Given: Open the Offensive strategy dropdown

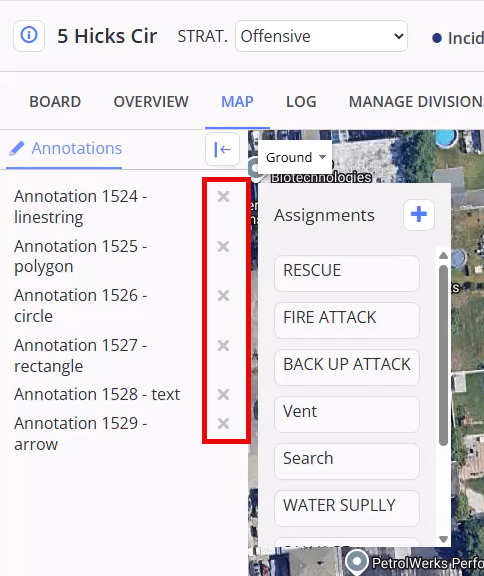Looking at the screenshot, I should (321, 36).
